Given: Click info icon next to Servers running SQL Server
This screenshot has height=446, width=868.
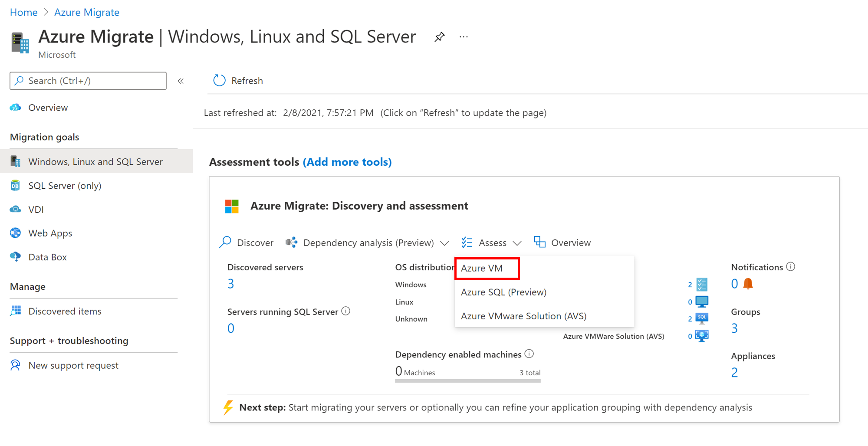Looking at the screenshot, I should coord(346,311).
